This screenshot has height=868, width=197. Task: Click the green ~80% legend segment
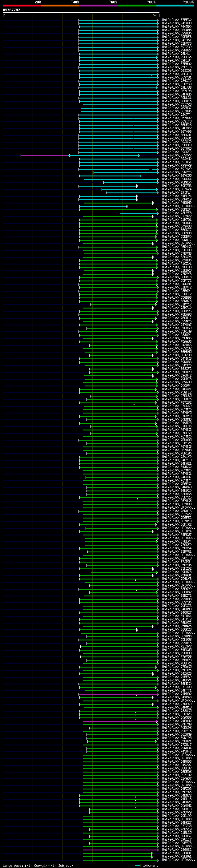click(x=137, y=6)
